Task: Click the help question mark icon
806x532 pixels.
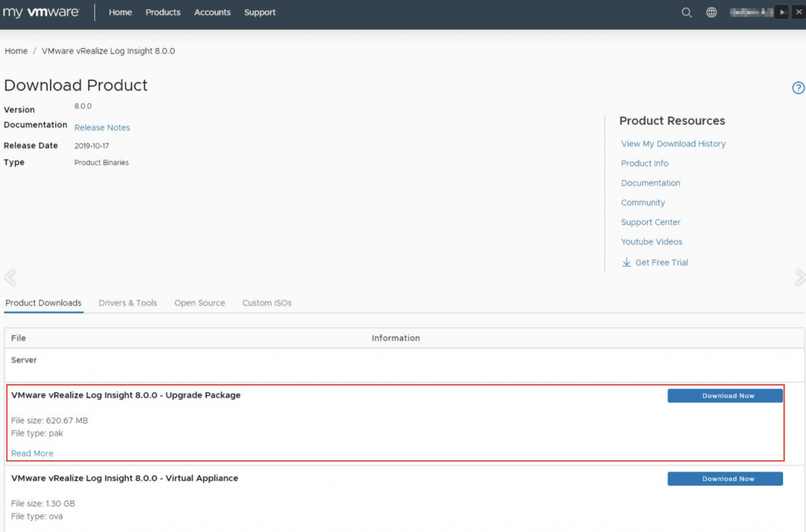Action: point(798,88)
